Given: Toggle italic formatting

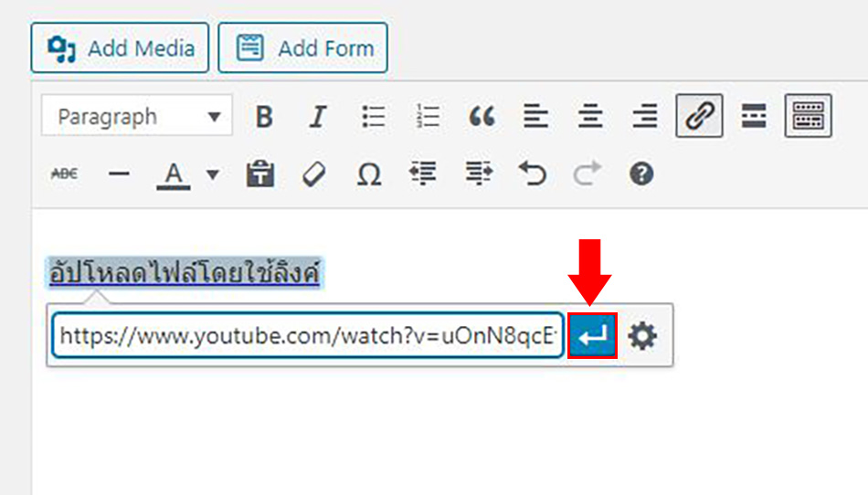Looking at the screenshot, I should [x=318, y=116].
